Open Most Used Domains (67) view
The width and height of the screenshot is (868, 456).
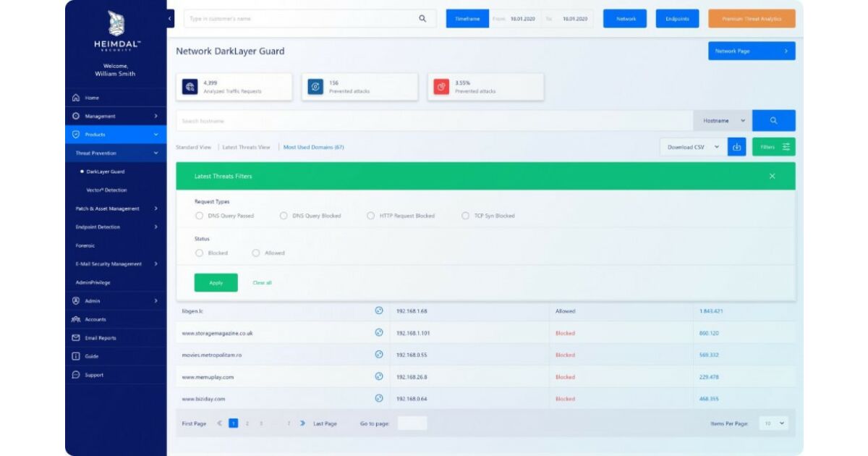(313, 147)
